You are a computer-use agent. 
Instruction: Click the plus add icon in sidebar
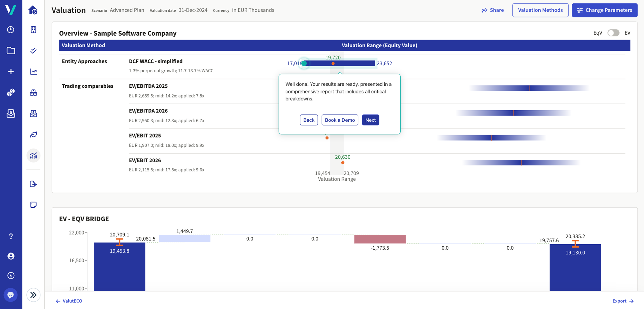(x=11, y=72)
